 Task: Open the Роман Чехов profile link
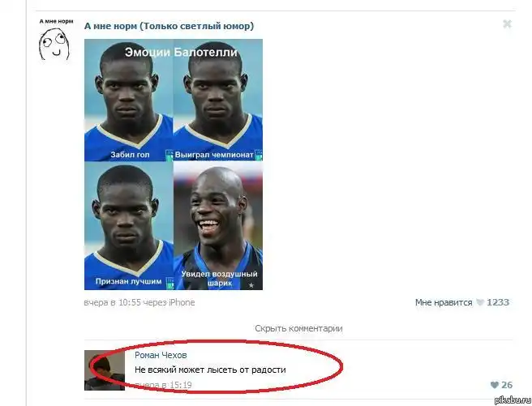point(161,355)
